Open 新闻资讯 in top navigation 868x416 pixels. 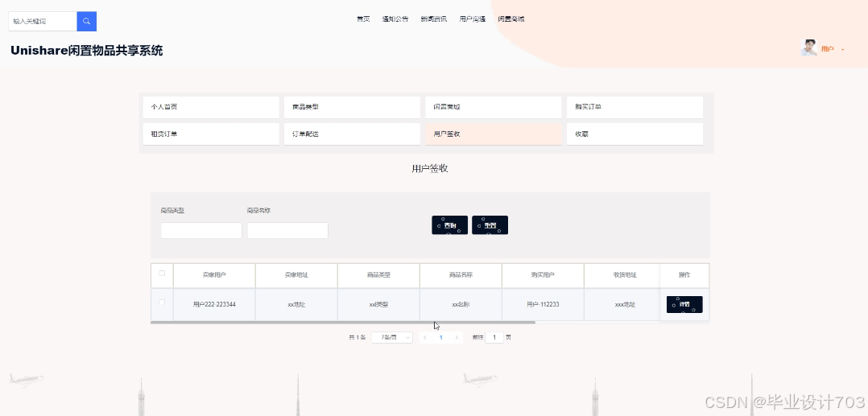[433, 19]
